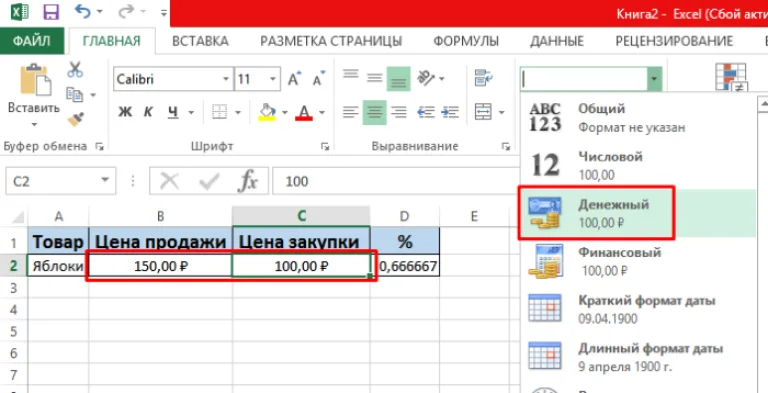Choose the Общий number format
The height and width of the screenshot is (393, 768).
click(x=638, y=118)
